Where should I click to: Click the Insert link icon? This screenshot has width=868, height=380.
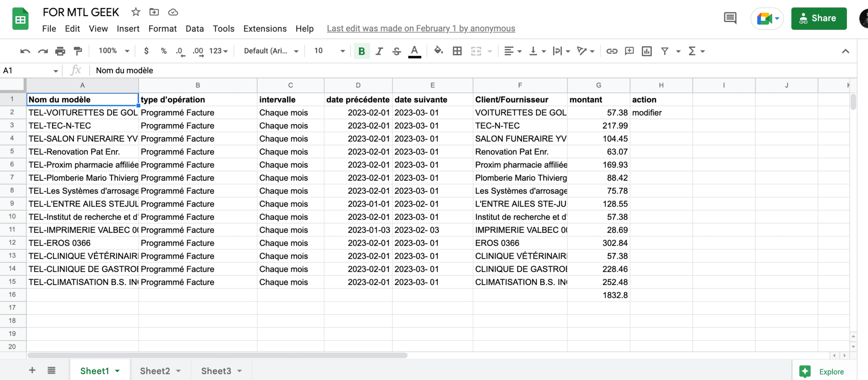click(612, 51)
